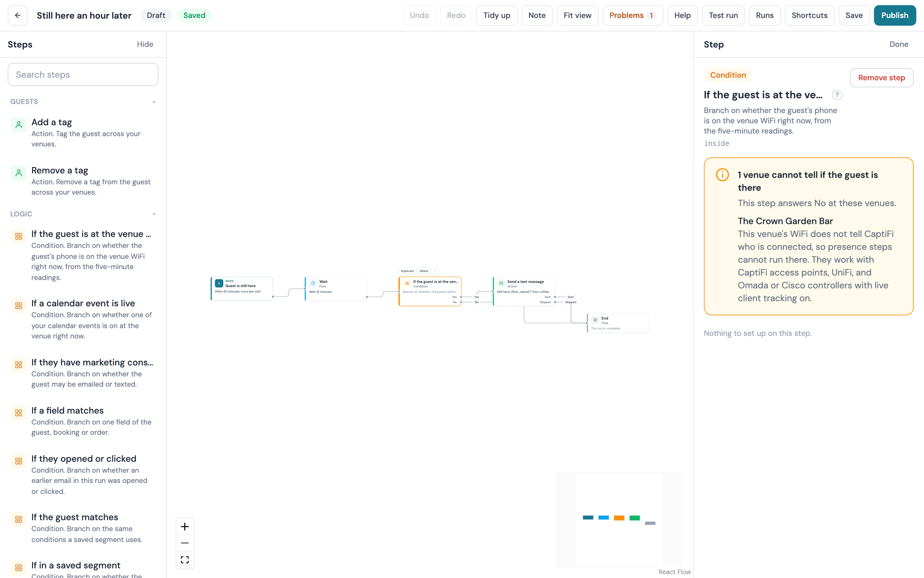Click the icon beside If they opened or clicked

(18, 461)
